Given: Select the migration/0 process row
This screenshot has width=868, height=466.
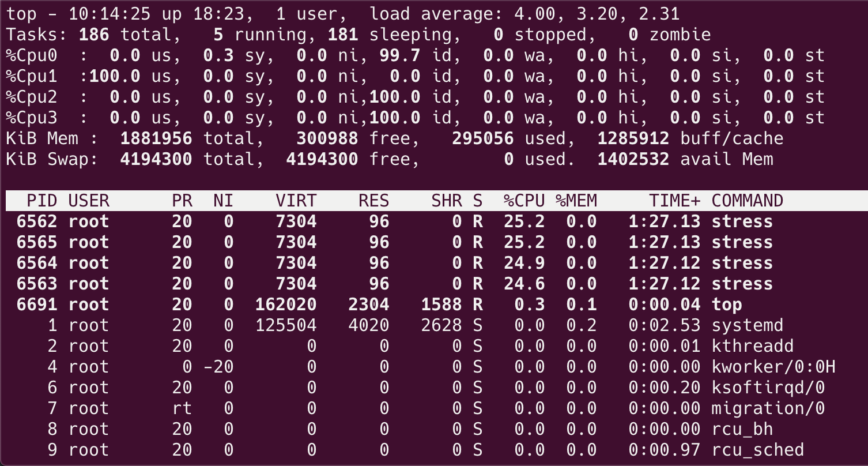Looking at the screenshot, I should pos(346,408).
